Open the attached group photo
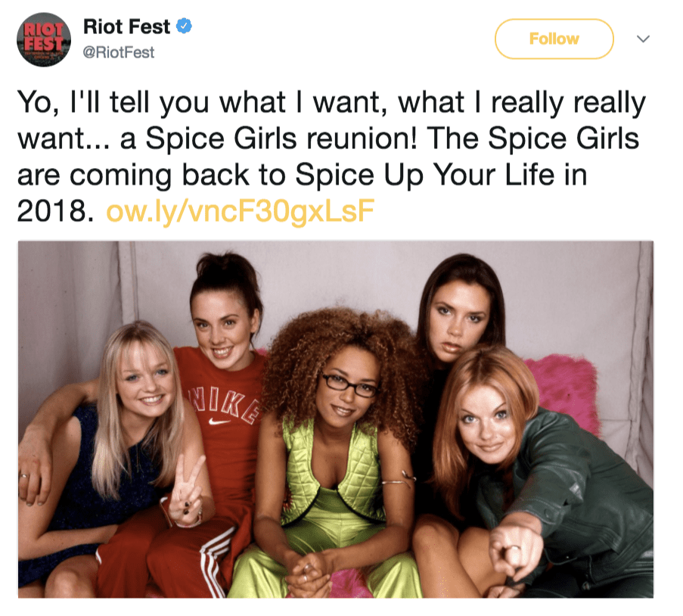Screen dimensions: 683x616 coord(335,419)
